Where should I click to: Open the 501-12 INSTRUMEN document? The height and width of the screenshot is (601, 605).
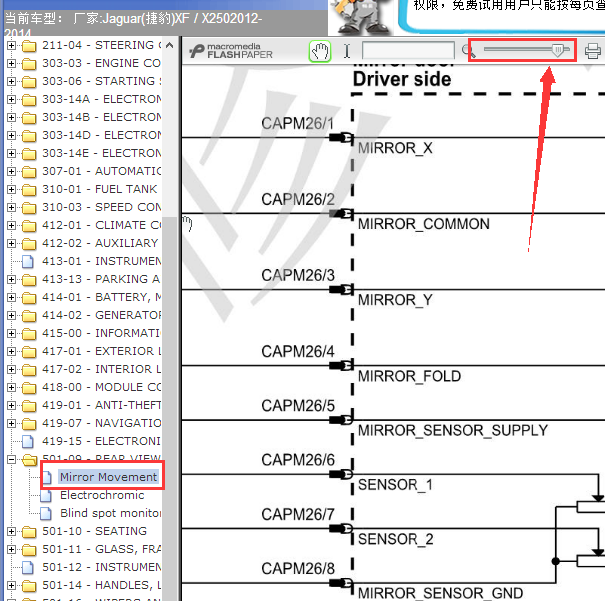pyautogui.click(x=101, y=567)
